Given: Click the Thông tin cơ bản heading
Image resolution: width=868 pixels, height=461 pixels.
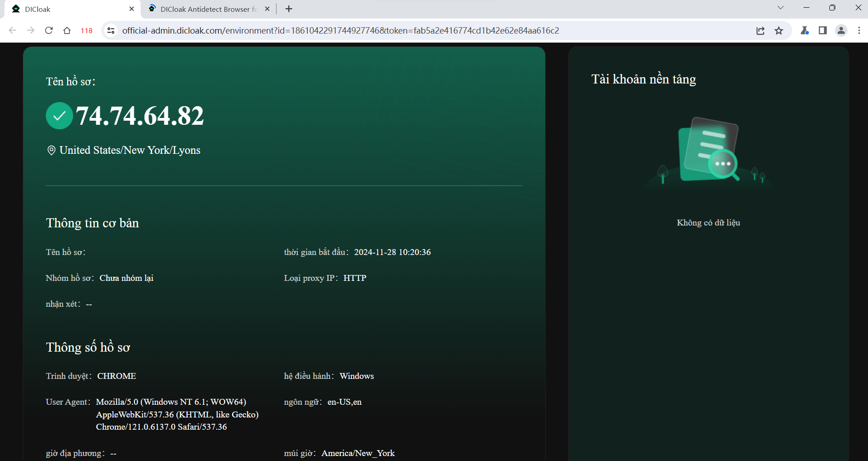Looking at the screenshot, I should tap(93, 223).
